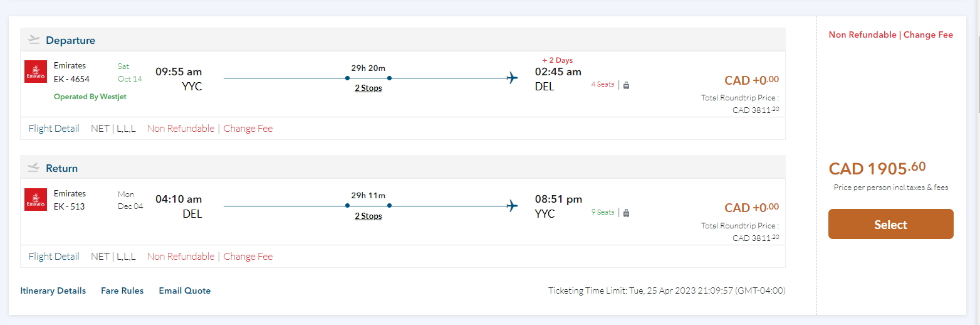
Task: Click Non Refundable link in return row
Action: pos(180,257)
